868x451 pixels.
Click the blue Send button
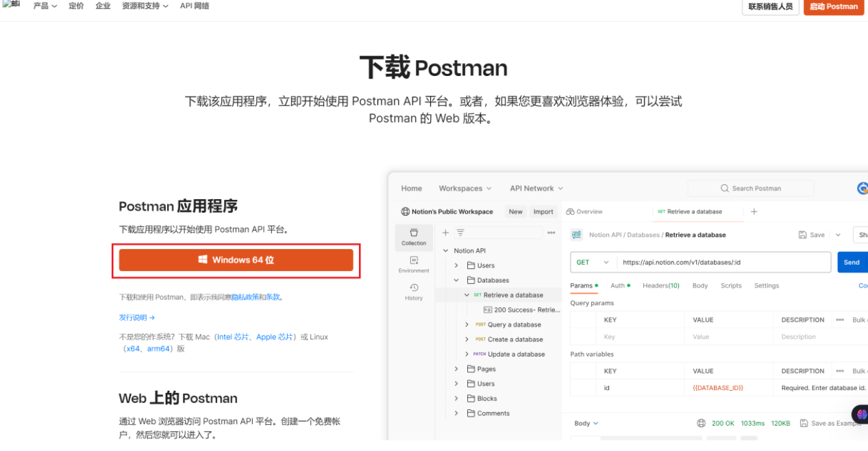tap(853, 262)
